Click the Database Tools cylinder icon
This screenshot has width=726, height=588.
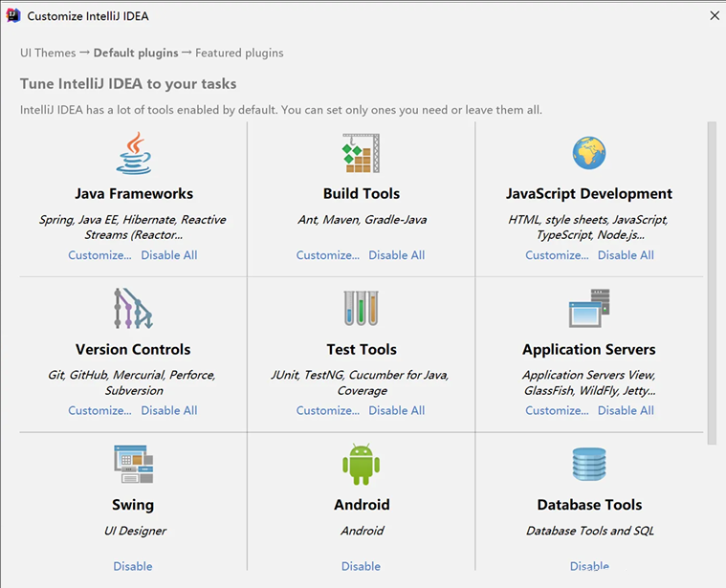(x=589, y=464)
